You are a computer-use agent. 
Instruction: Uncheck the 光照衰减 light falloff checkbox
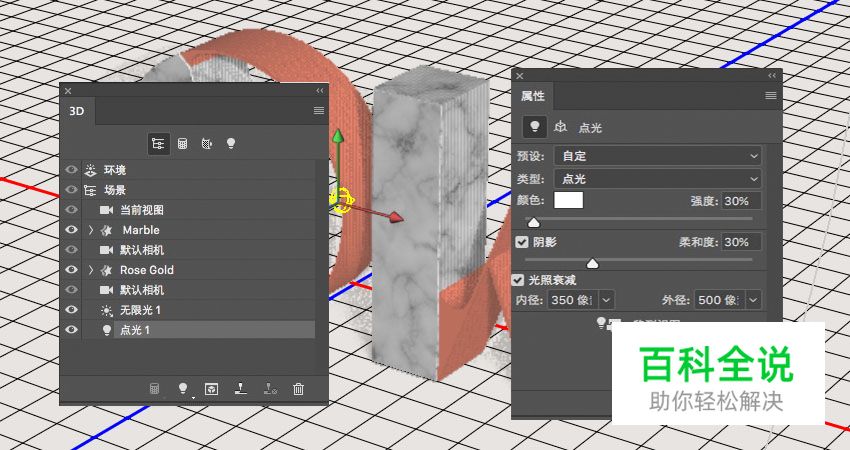(x=518, y=281)
